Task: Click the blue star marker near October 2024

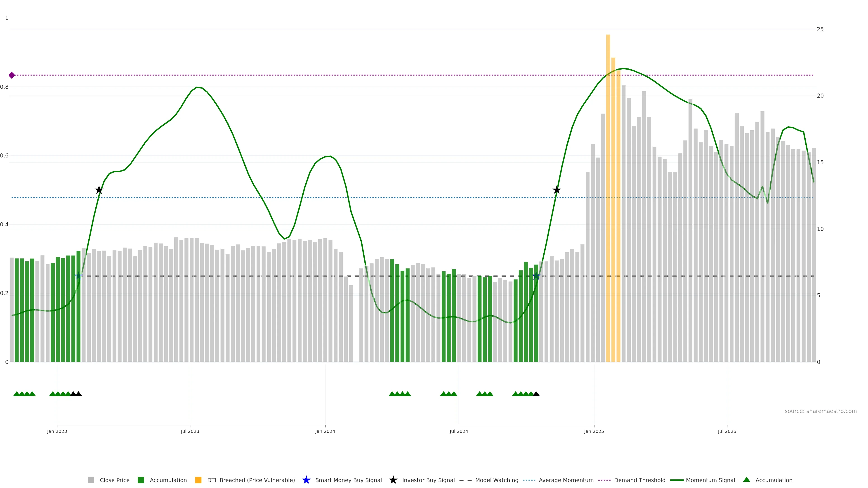Action: (x=536, y=276)
